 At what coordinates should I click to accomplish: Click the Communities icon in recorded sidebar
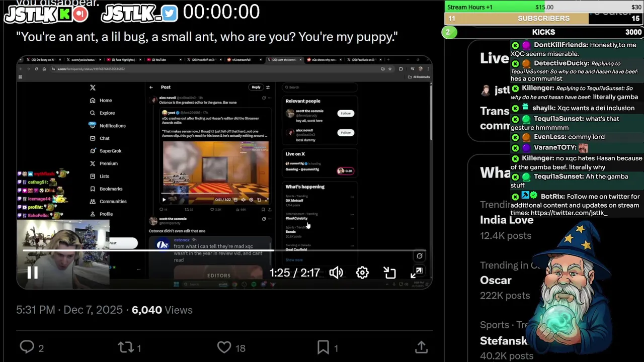coord(93,201)
